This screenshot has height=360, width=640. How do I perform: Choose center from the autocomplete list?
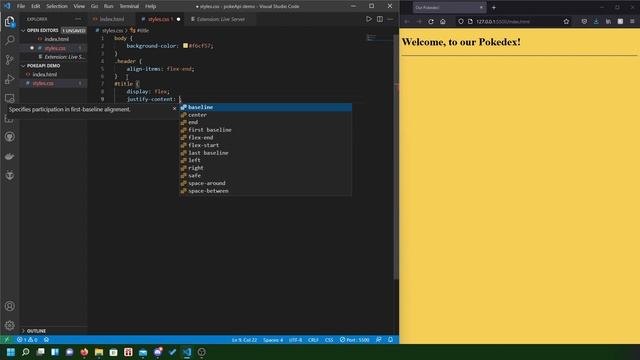[x=265, y=115]
